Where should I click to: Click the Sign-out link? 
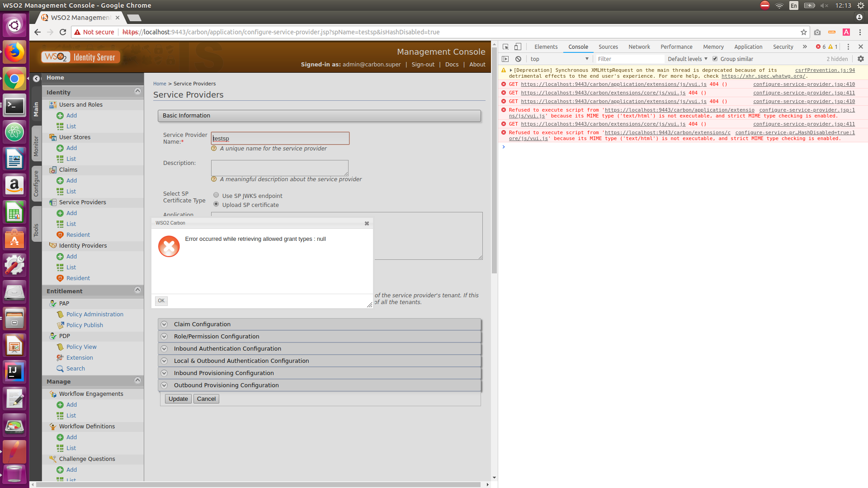click(423, 64)
